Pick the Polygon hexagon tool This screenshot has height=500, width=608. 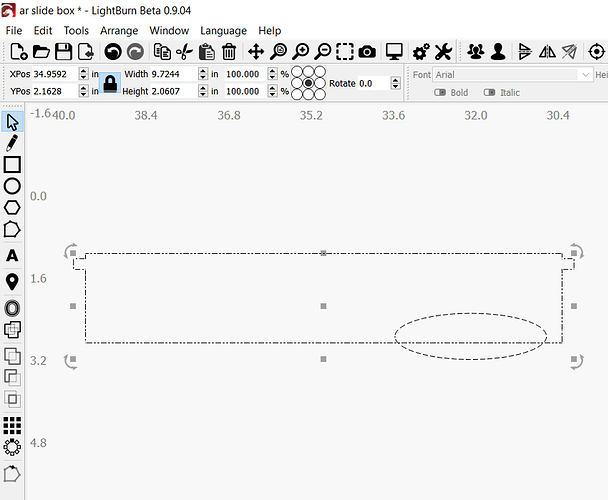pos(12,208)
